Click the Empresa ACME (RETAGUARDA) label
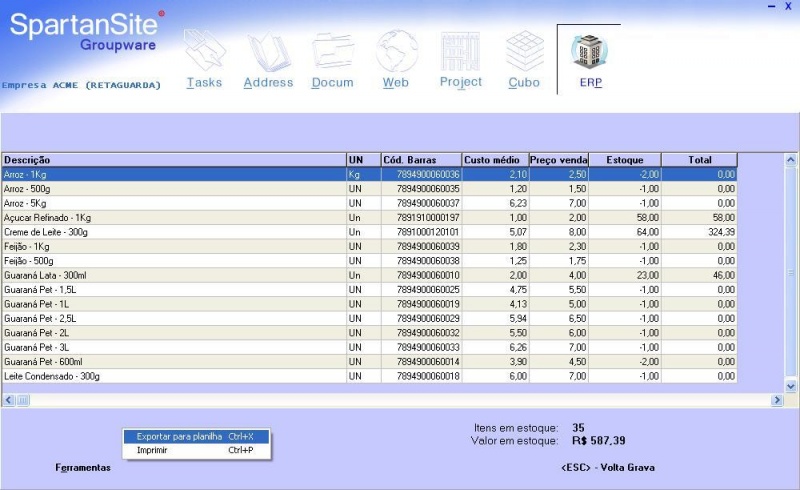The width and height of the screenshot is (800, 490). pos(81,85)
